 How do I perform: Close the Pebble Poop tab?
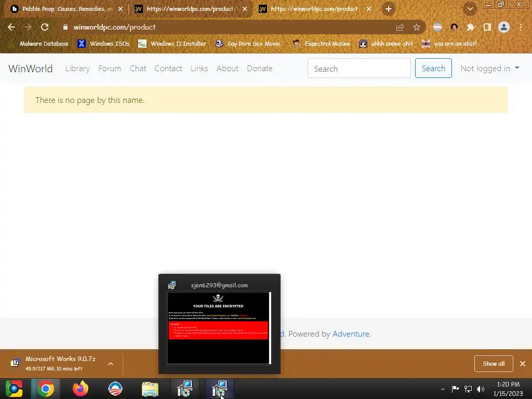(121, 9)
